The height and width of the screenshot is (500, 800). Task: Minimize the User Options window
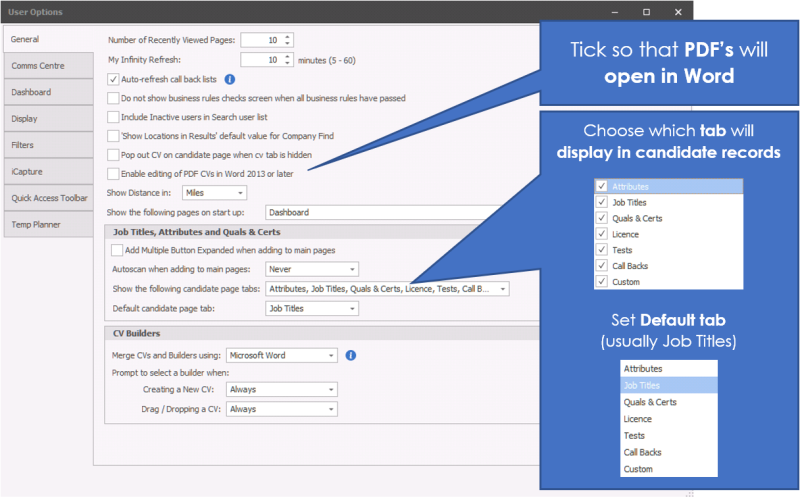pyautogui.click(x=615, y=12)
